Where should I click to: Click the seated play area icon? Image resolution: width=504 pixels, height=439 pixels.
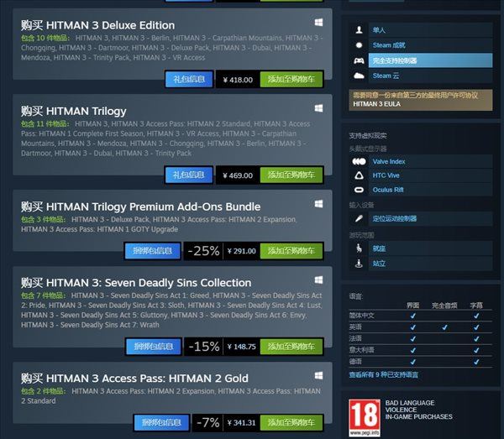pyautogui.click(x=359, y=248)
